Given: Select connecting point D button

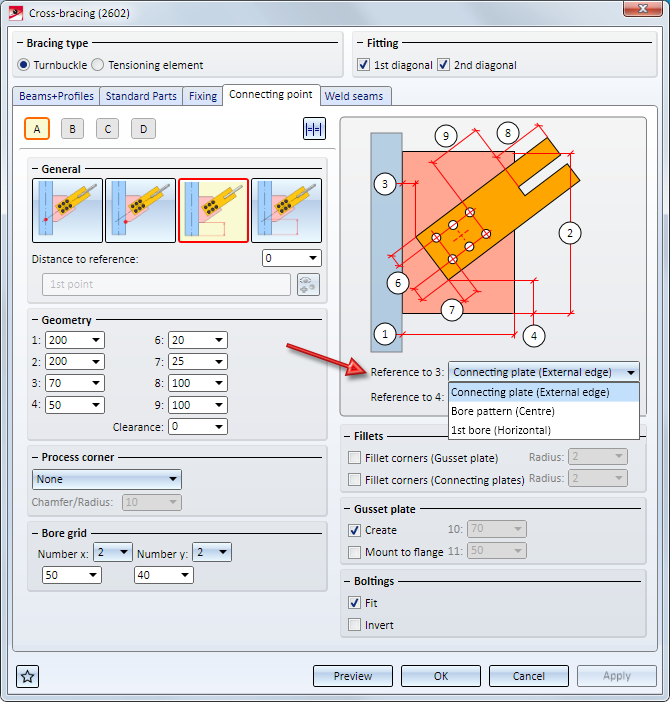Looking at the screenshot, I should 143,129.
